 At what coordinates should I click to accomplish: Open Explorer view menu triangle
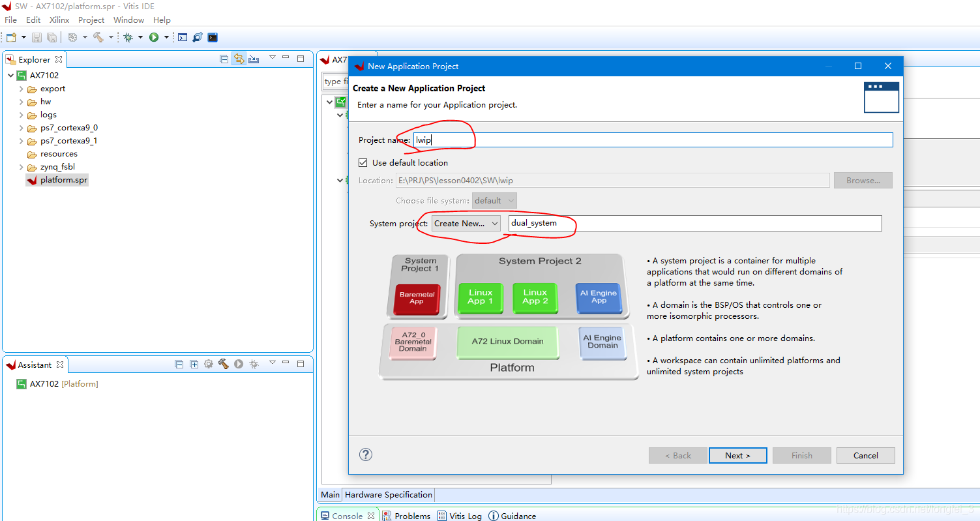click(273, 57)
